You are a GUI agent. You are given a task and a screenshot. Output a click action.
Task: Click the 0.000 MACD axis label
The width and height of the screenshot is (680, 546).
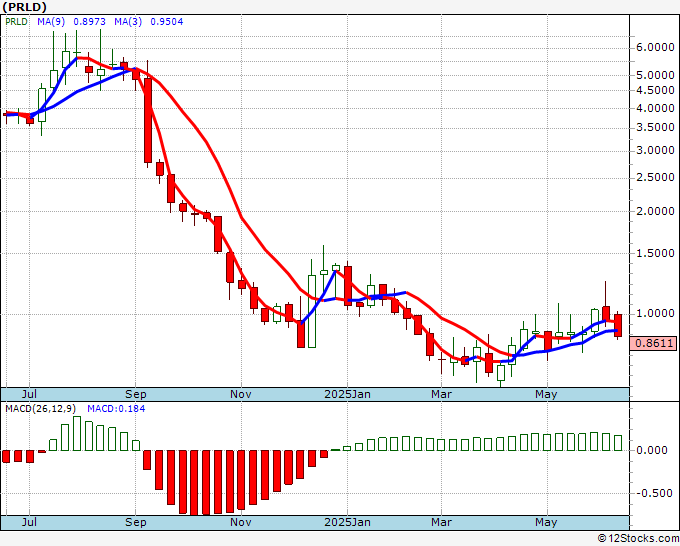[x=652, y=450]
